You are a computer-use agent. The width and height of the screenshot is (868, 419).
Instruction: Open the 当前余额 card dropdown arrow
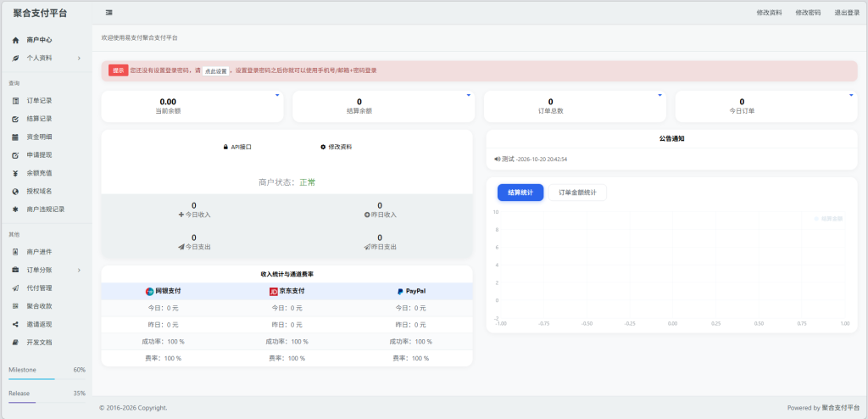point(277,95)
